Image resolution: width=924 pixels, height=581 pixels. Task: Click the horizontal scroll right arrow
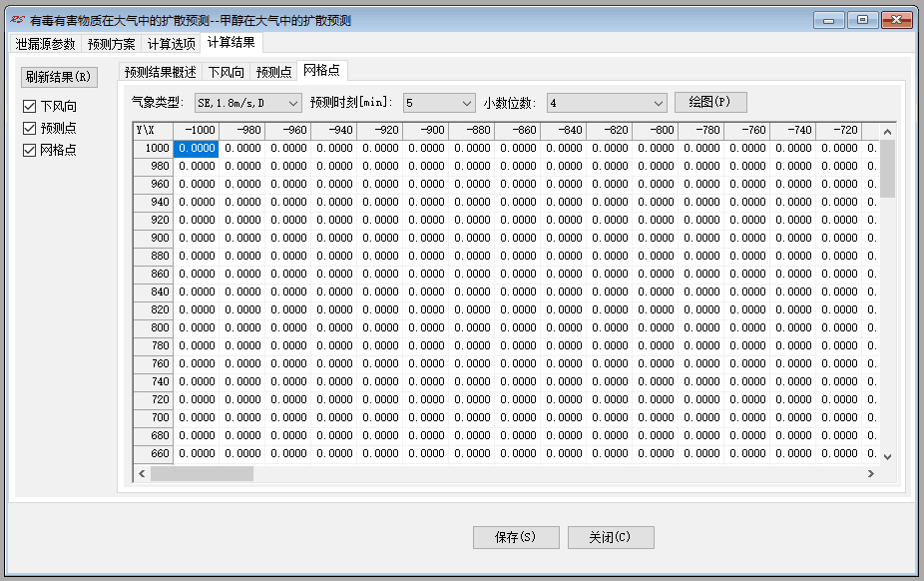870,474
